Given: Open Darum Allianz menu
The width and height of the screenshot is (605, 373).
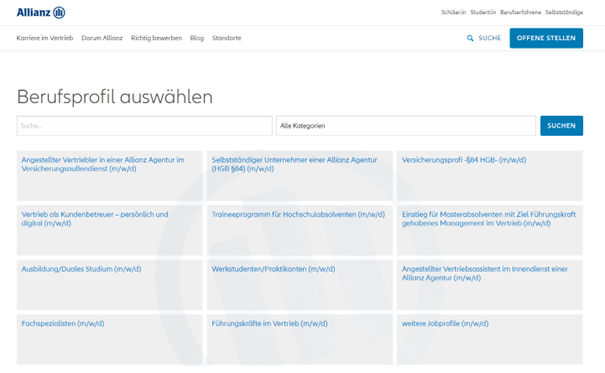Looking at the screenshot, I should [102, 38].
